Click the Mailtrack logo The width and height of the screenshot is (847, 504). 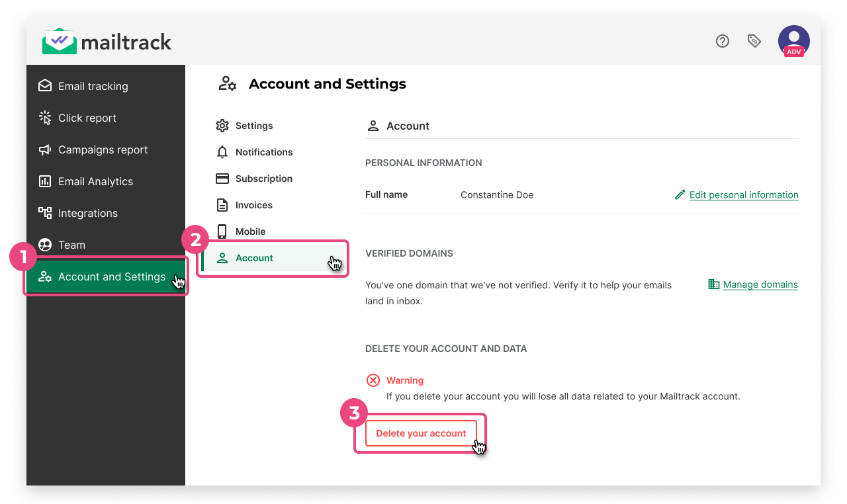[107, 42]
